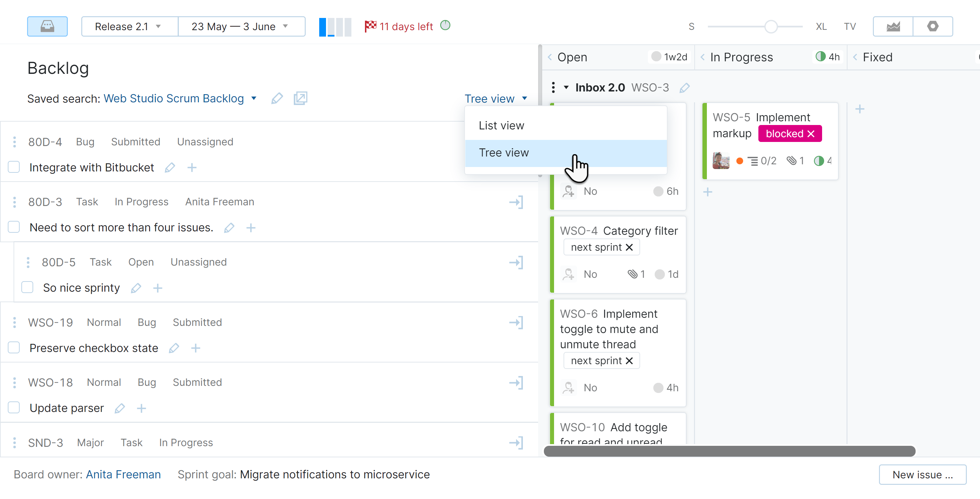Image resolution: width=980 pixels, height=499 pixels.
Task: Collapse the Inbox 2.0 swimlane chevron
Action: [567, 87]
